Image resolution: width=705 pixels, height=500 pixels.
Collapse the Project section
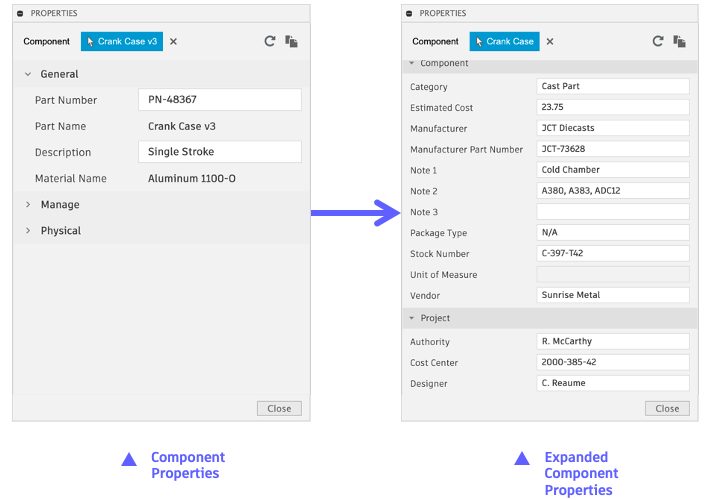click(x=411, y=318)
